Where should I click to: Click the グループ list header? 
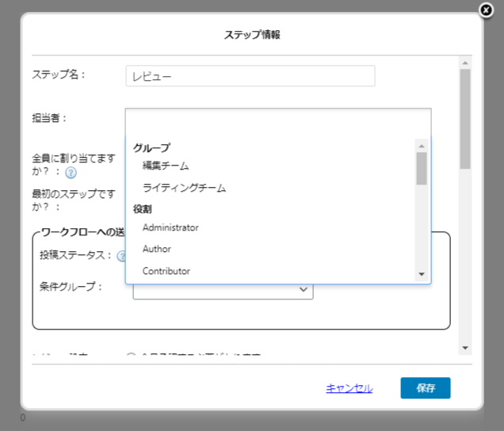coord(151,148)
